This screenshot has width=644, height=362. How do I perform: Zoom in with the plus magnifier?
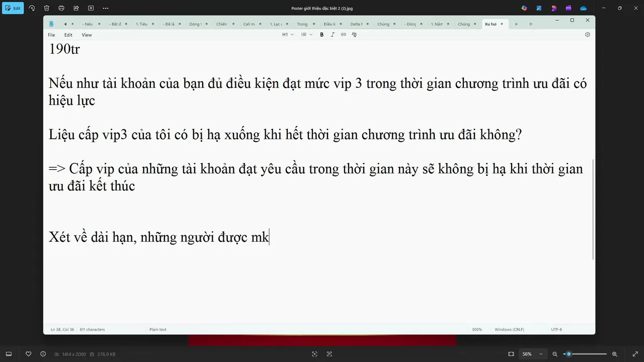[614, 354]
